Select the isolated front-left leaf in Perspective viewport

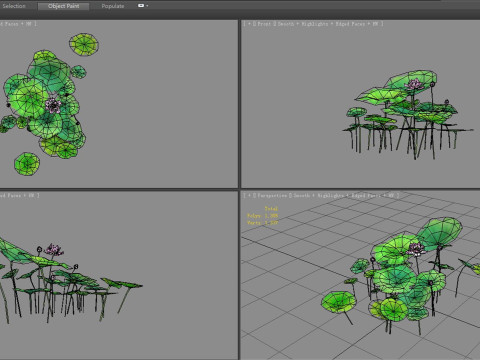339,302
